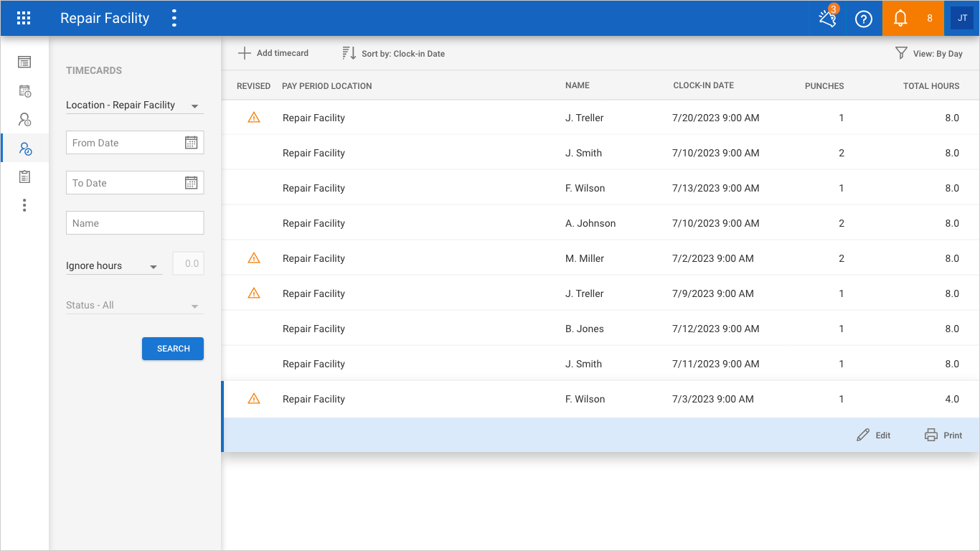Click the CLOCK-IN DATE column header

[x=703, y=85]
